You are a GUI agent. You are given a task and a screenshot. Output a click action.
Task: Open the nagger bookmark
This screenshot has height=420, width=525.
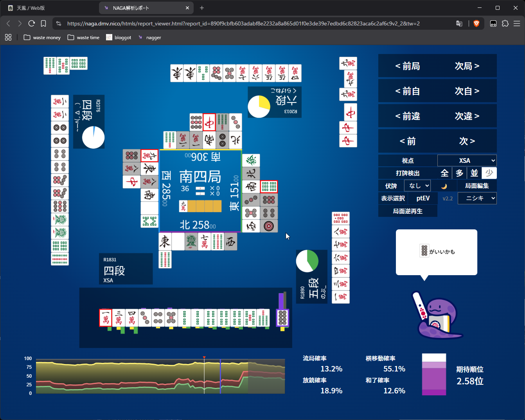149,38
